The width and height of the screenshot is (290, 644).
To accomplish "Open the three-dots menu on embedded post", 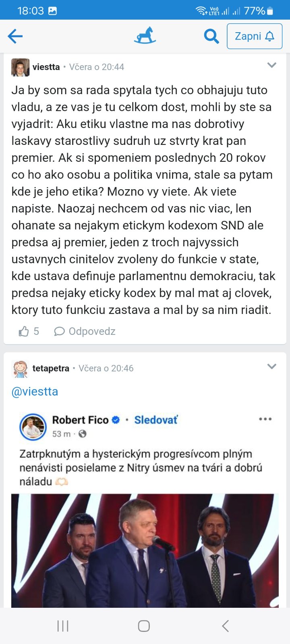I will coord(265,419).
